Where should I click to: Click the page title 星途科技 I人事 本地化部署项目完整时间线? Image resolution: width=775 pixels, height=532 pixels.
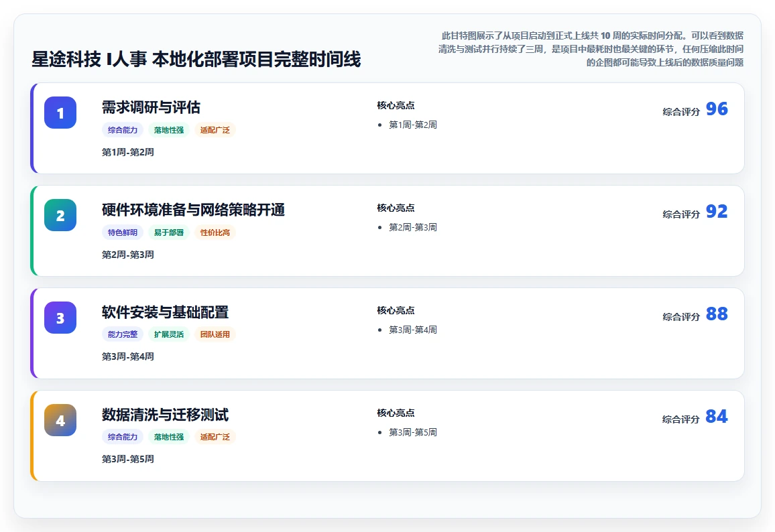[196, 59]
